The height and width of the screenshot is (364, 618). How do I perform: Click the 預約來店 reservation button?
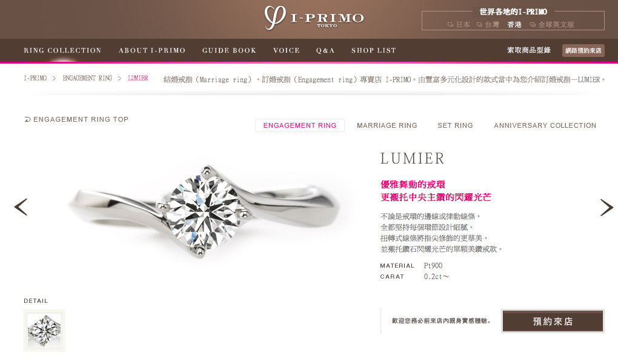click(553, 321)
